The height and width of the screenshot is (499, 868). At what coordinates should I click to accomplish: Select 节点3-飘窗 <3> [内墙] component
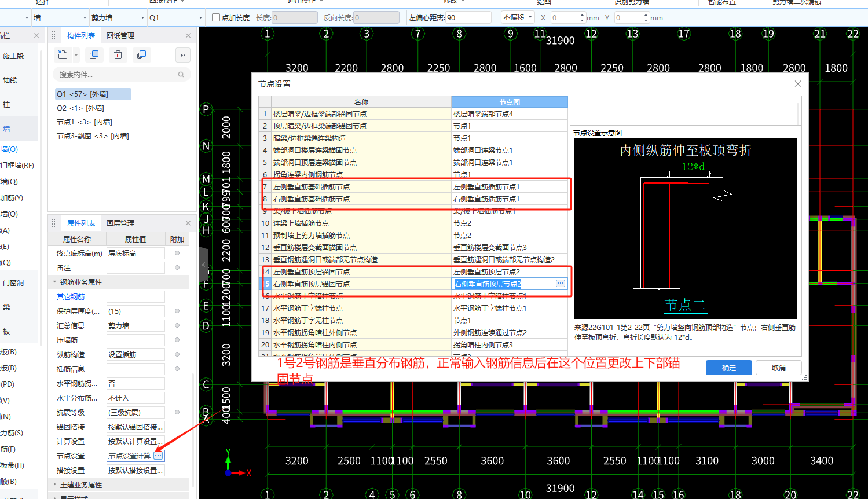[93, 136]
